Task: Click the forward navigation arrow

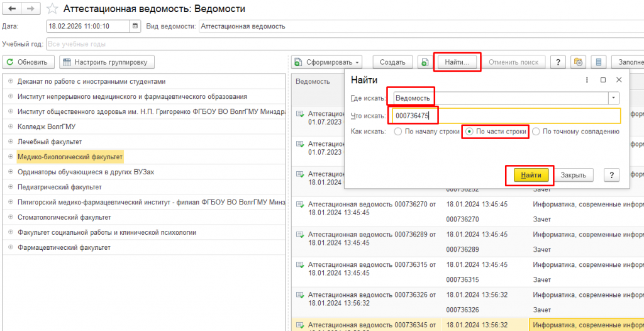Action: 30,9
